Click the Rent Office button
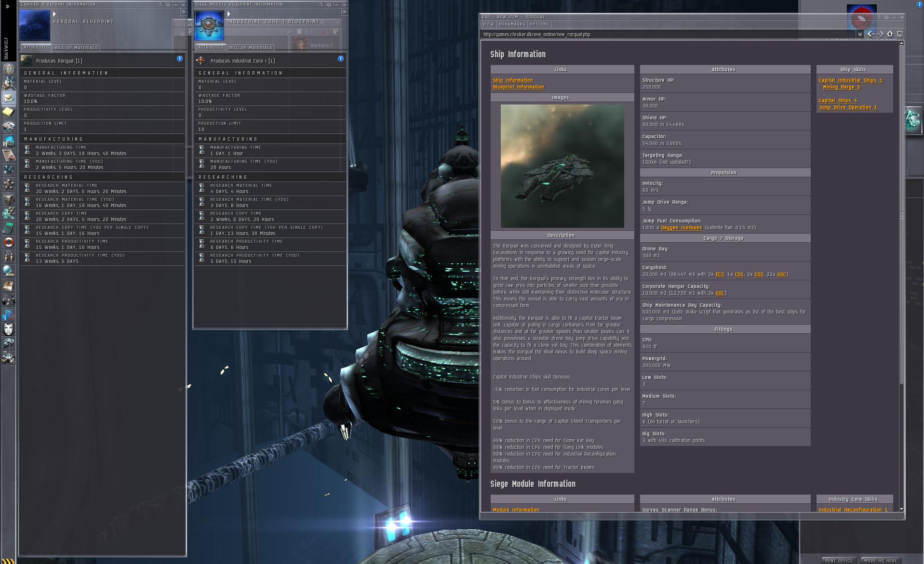Image resolution: width=924 pixels, height=564 pixels. (x=839, y=561)
